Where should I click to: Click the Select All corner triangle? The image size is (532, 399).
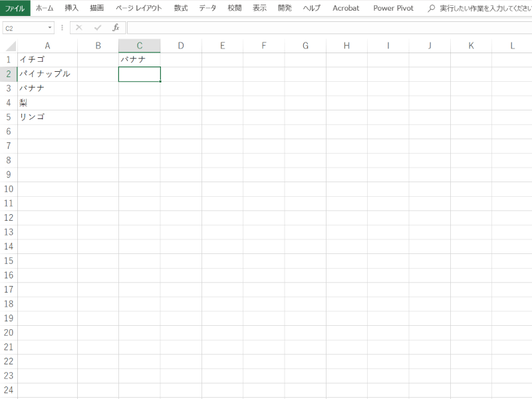coord(10,47)
